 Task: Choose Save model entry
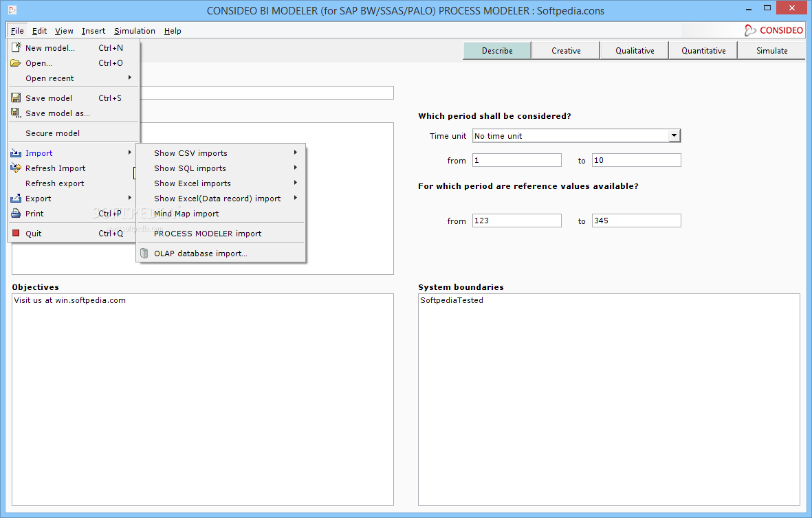click(x=74, y=98)
